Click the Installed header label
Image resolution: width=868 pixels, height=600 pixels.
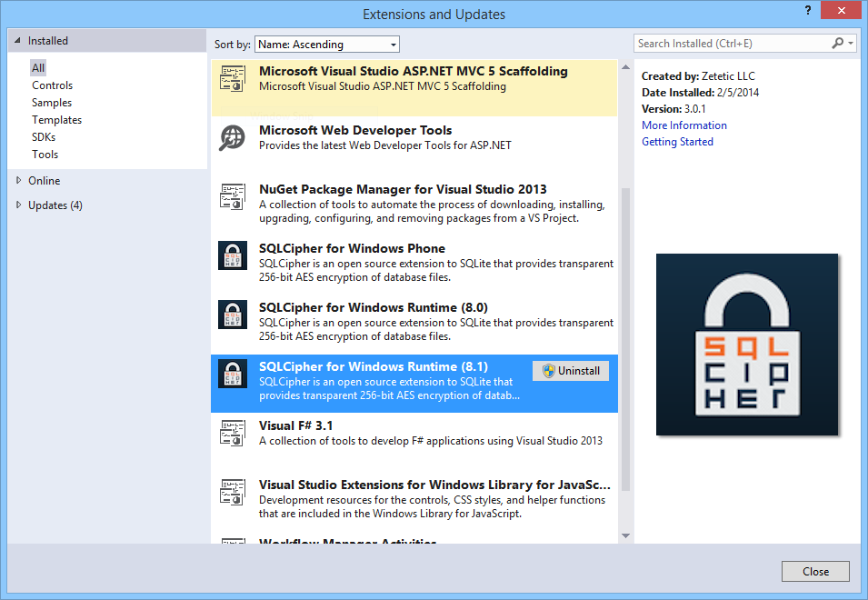pyautogui.click(x=48, y=40)
